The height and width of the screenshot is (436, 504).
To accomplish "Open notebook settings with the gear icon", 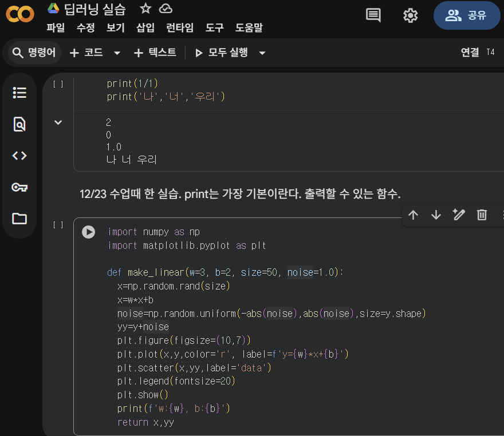I will (410, 15).
